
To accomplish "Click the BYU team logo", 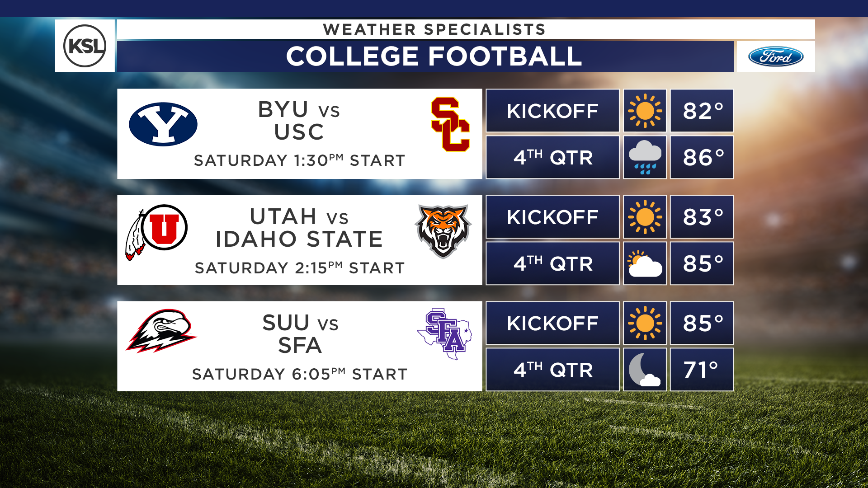I will pyautogui.click(x=163, y=124).
